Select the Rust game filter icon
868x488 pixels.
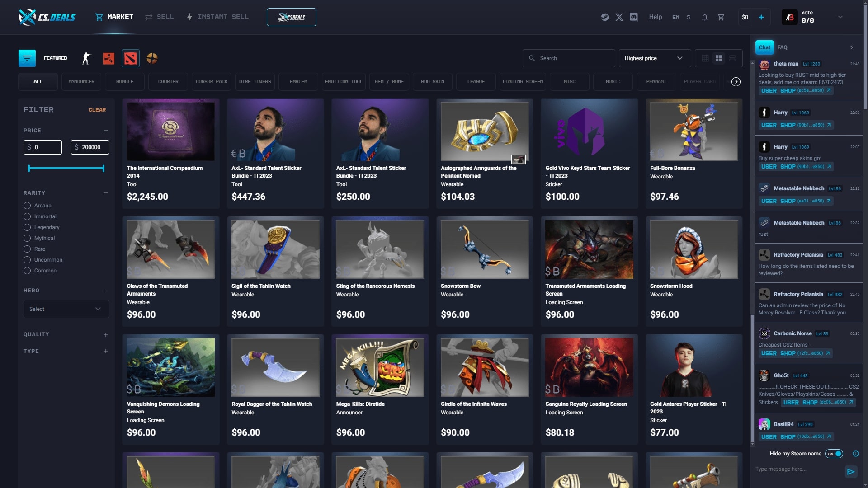click(108, 58)
